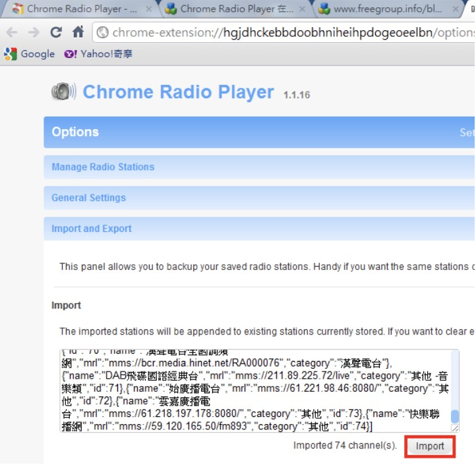Click the version number 1.1.16

coord(297,95)
